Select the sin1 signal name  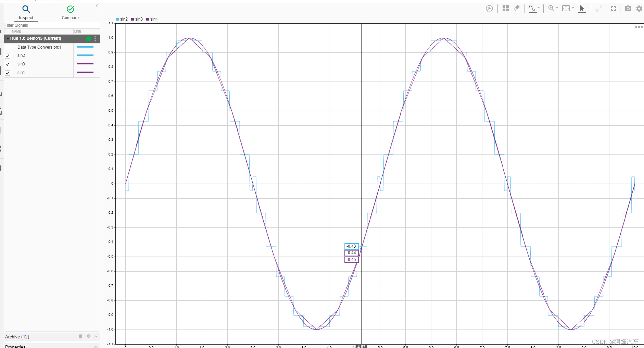(x=21, y=73)
